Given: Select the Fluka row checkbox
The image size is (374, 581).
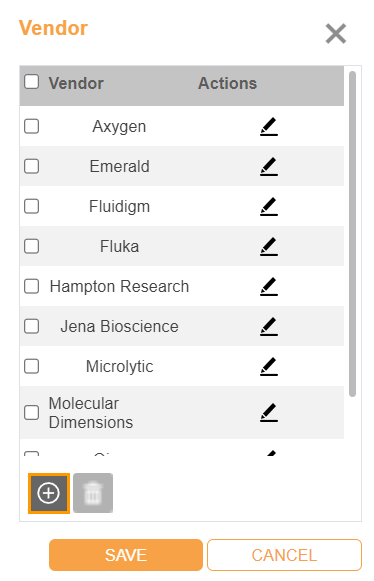Looking at the screenshot, I should 32,246.
